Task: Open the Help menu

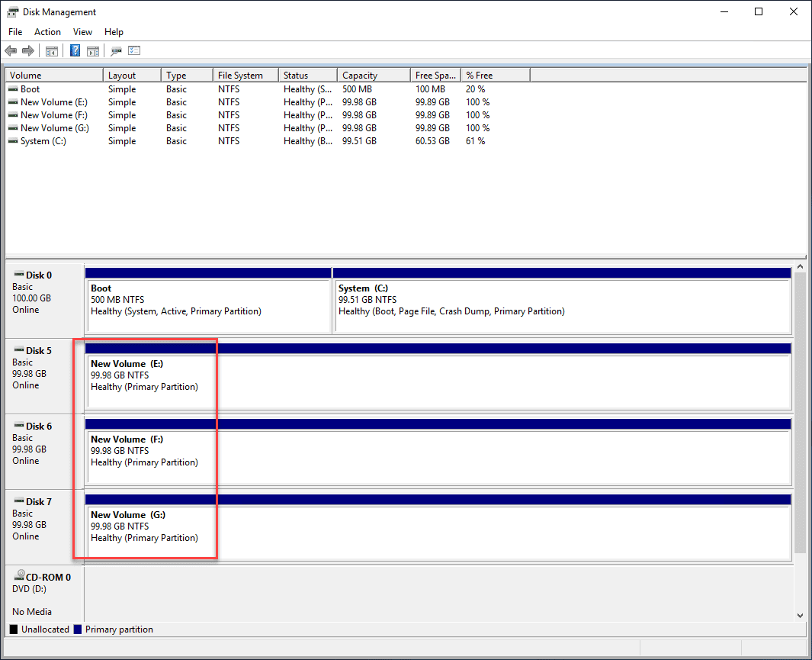Action: (114, 32)
